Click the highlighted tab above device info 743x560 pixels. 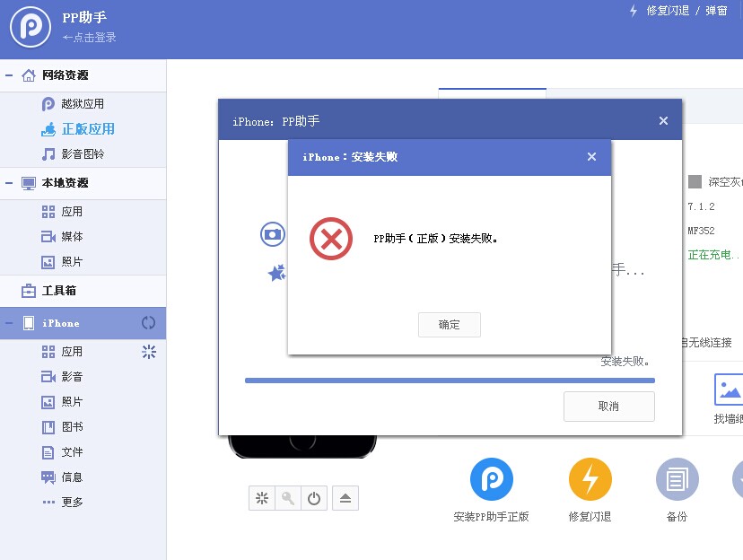493,92
